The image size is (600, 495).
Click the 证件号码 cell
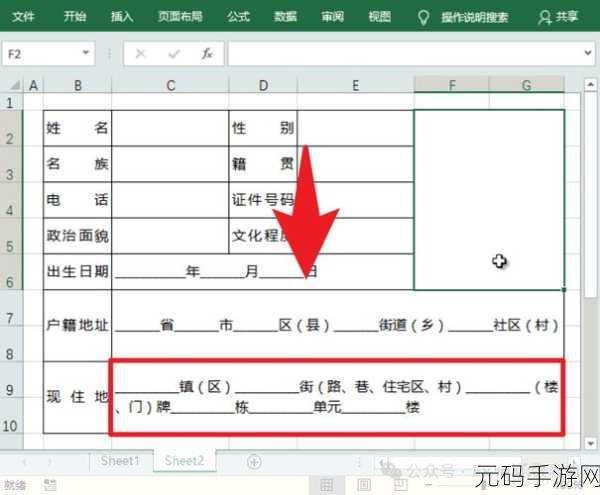tap(263, 200)
